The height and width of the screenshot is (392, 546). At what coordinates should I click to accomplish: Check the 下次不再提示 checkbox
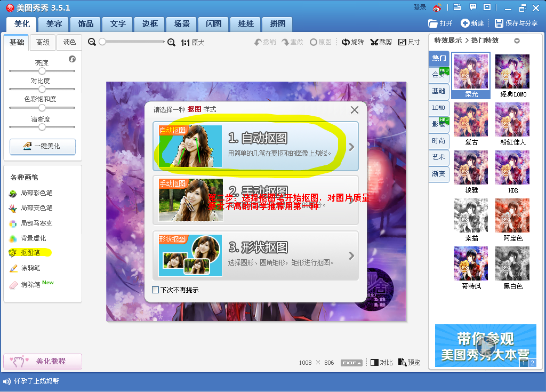[155, 290]
